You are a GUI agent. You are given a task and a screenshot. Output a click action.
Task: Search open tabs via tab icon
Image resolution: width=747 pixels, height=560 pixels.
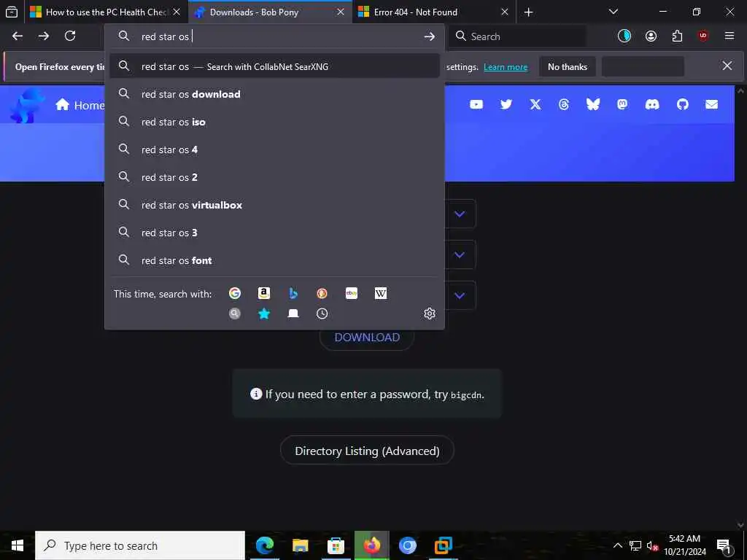coord(293,314)
